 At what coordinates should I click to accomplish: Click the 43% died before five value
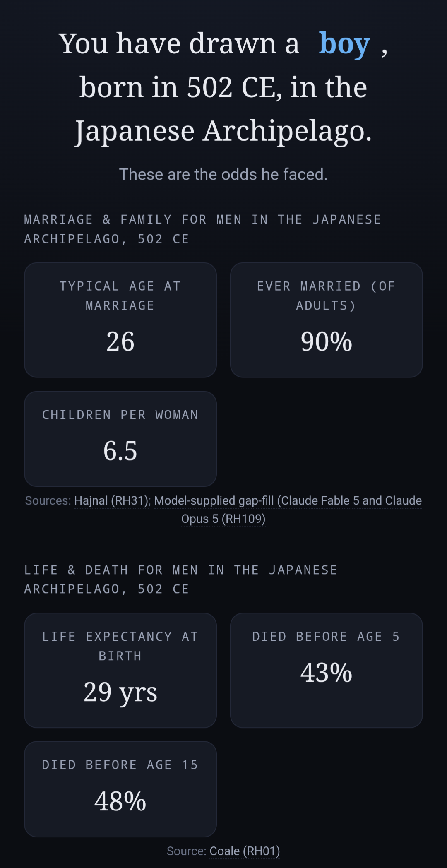coord(326,673)
